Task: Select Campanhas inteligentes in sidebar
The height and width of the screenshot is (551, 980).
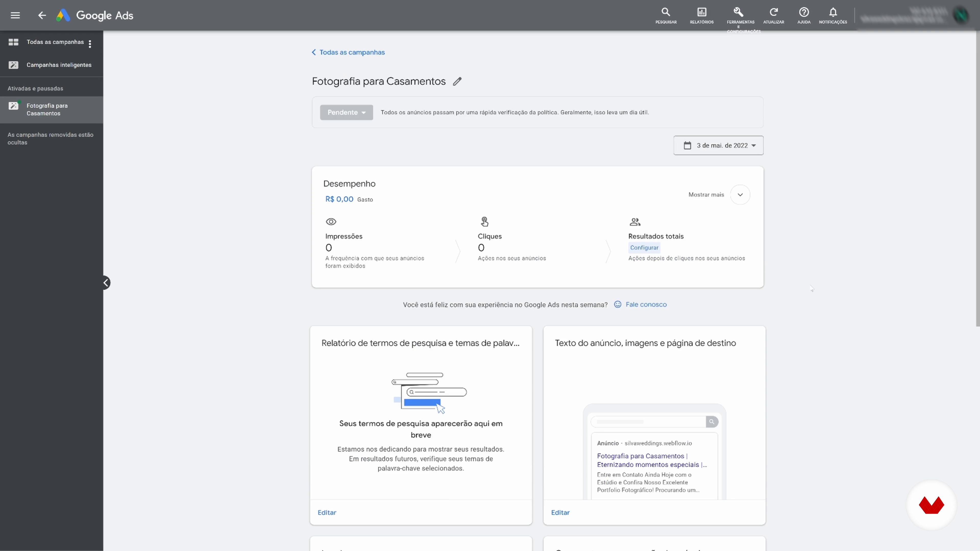Action: tap(59, 65)
